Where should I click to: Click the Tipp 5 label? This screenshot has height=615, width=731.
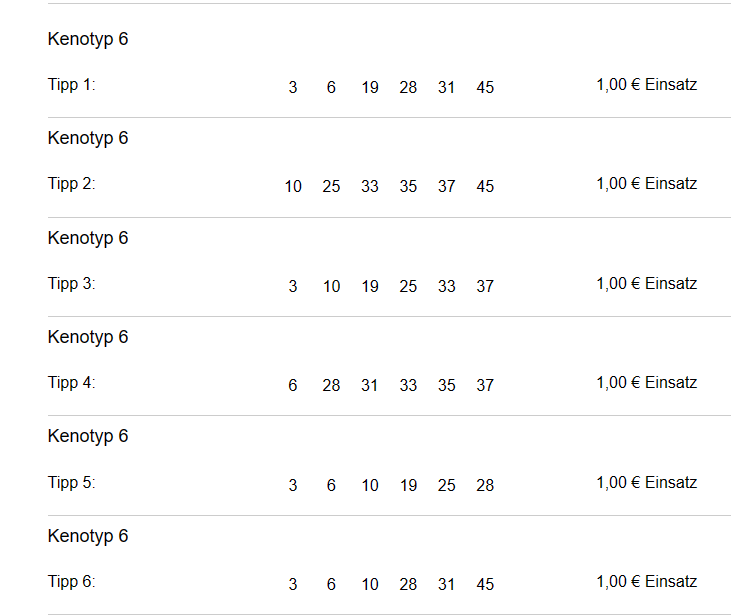(x=71, y=483)
